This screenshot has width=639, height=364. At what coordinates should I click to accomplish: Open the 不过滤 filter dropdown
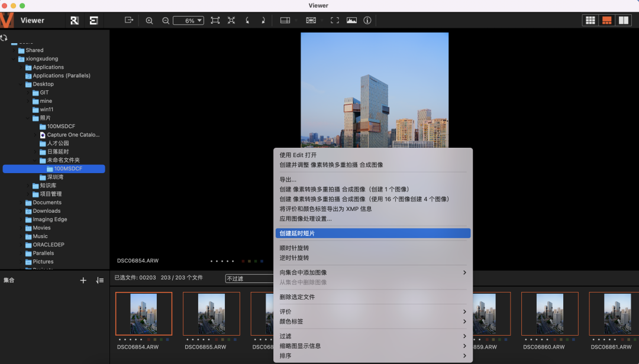click(x=250, y=278)
